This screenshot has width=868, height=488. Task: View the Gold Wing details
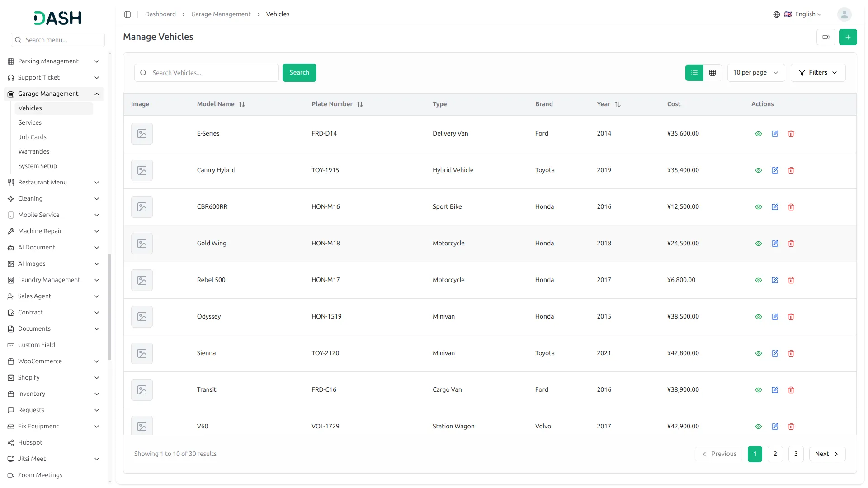759,244
